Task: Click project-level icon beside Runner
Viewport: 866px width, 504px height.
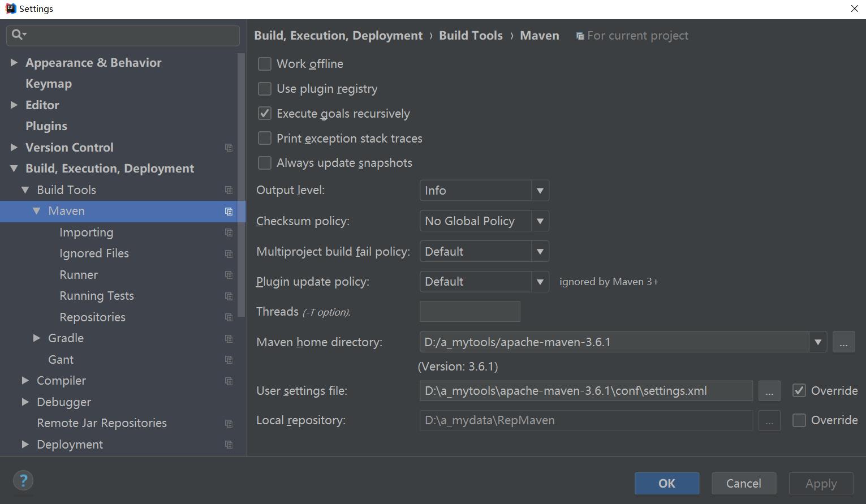Action: pos(229,275)
